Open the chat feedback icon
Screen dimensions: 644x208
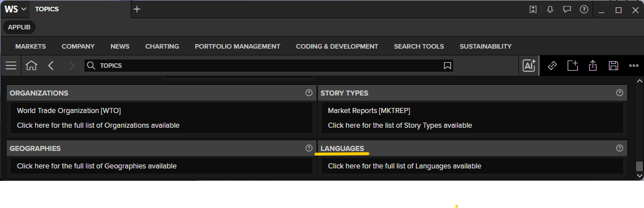(567, 9)
